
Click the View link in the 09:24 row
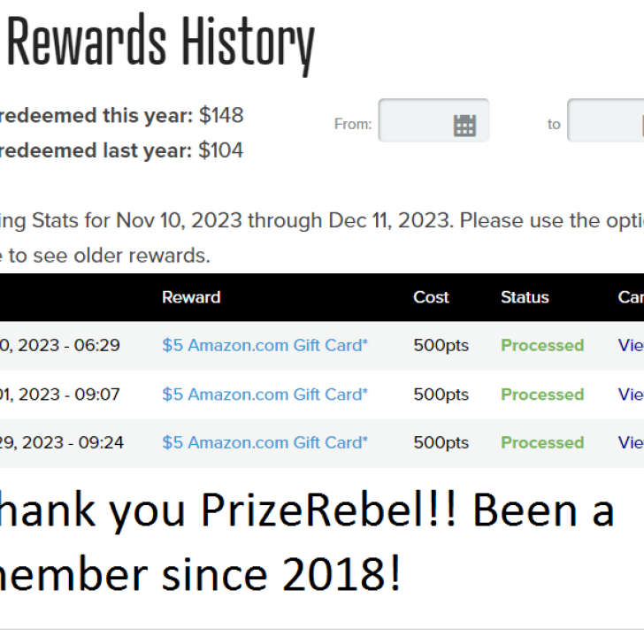click(x=631, y=442)
